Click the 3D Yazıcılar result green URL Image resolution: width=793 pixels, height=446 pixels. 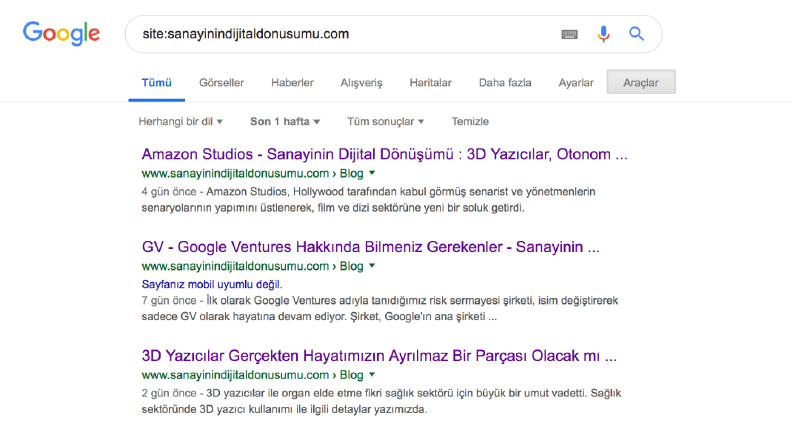(252, 375)
